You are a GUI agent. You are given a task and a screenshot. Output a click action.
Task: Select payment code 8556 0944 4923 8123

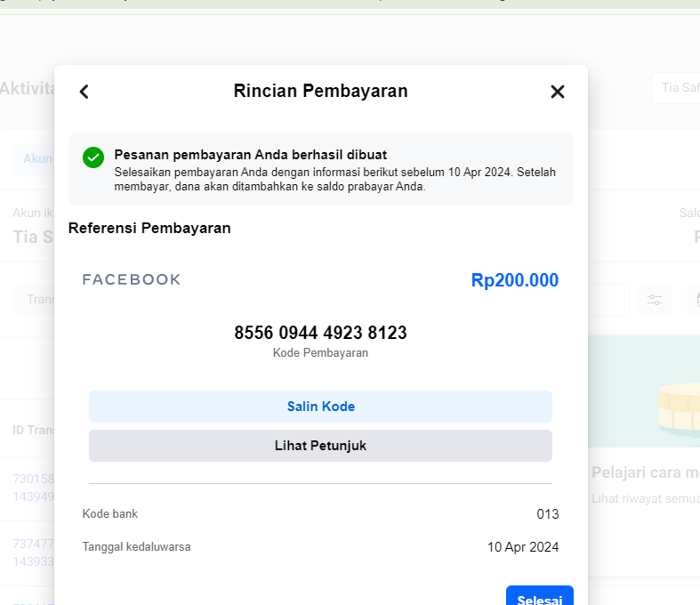[320, 333]
